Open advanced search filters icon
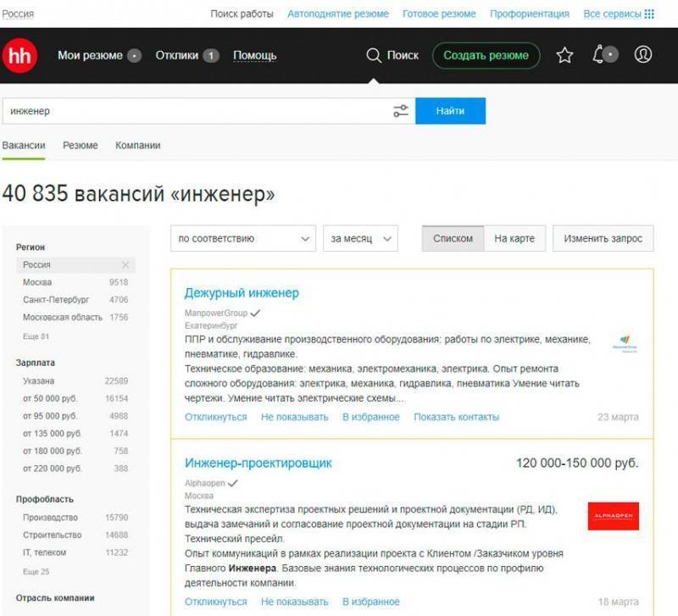The height and width of the screenshot is (616, 678). pos(401,111)
